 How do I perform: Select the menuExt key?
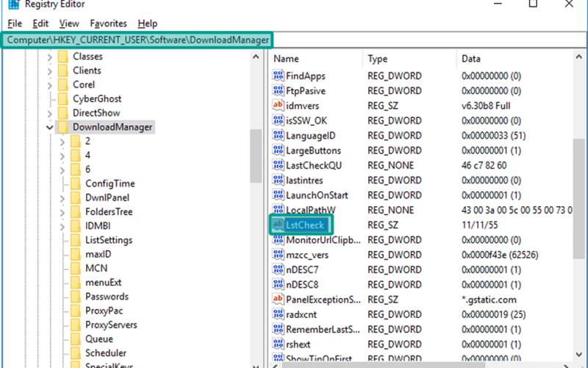point(104,283)
